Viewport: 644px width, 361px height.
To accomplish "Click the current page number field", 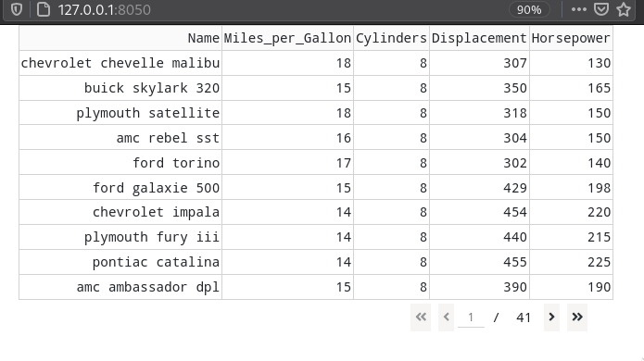I will click(471, 317).
